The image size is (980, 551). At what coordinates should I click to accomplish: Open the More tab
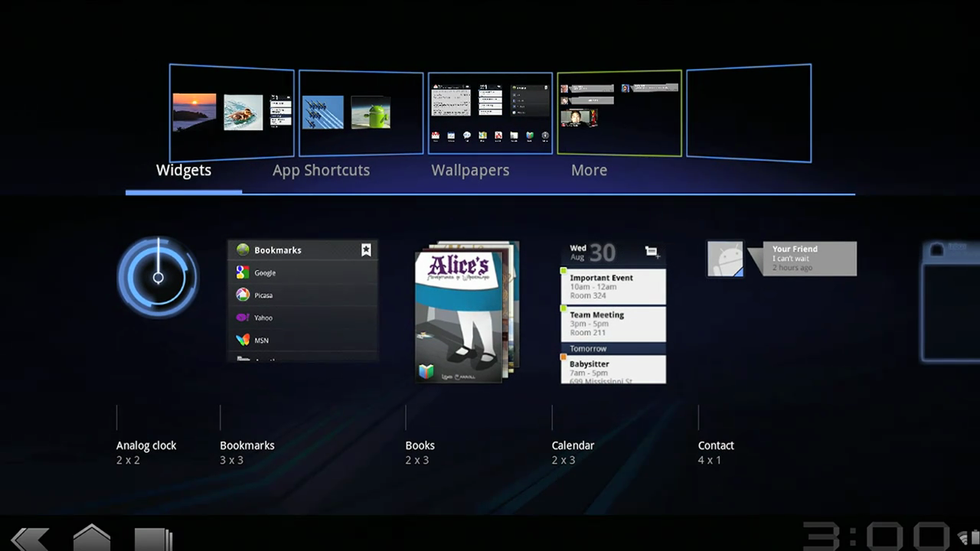(589, 170)
